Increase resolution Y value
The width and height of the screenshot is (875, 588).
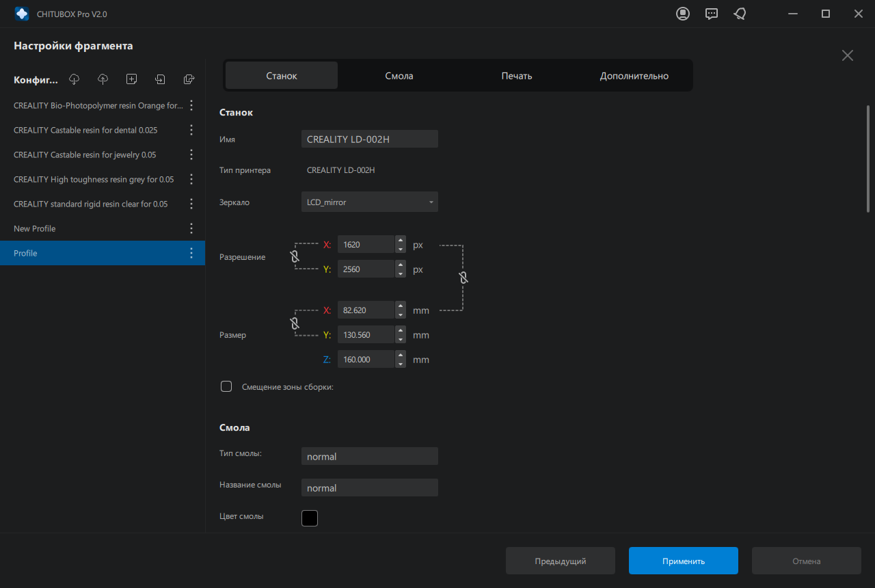tap(401, 265)
